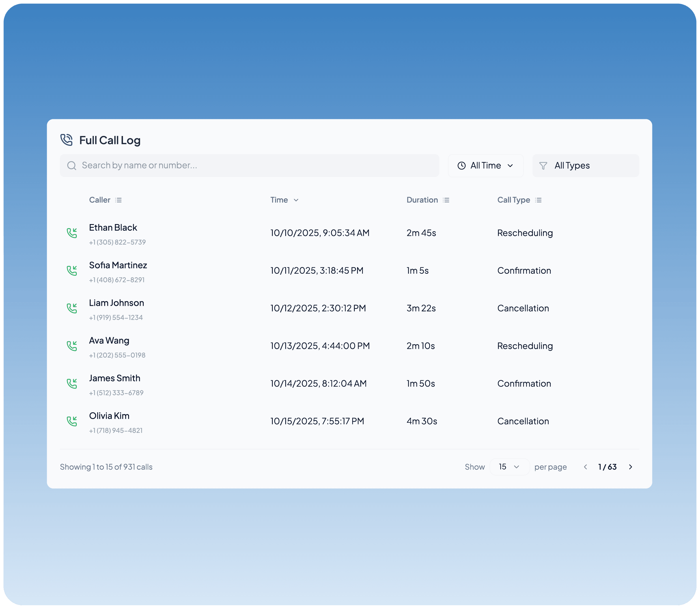Click Liam Johnson's incoming call icon
This screenshot has width=700, height=609.
click(x=72, y=308)
